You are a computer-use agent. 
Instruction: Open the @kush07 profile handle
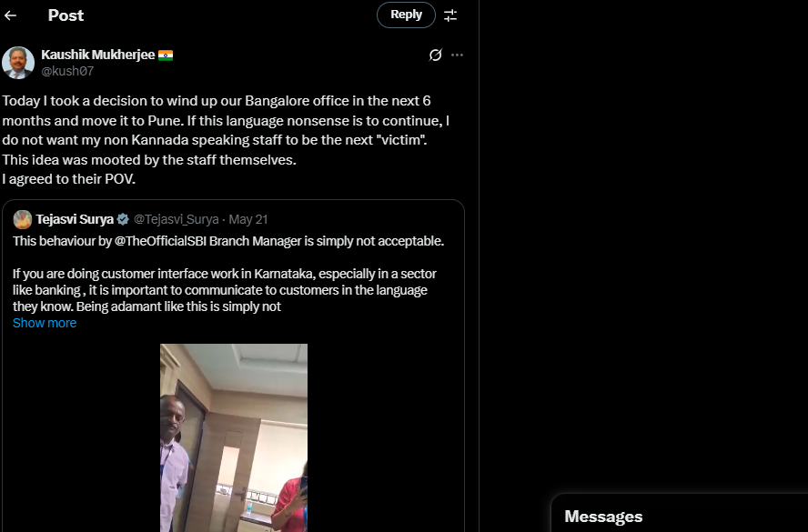67,71
